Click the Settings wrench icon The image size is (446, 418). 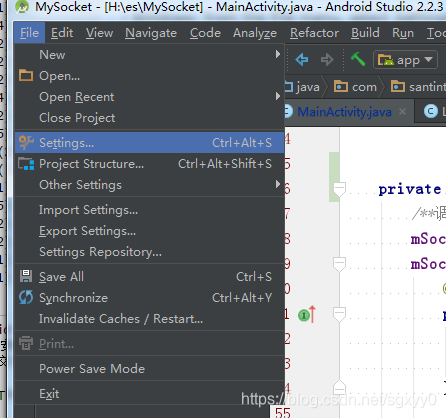(x=26, y=143)
